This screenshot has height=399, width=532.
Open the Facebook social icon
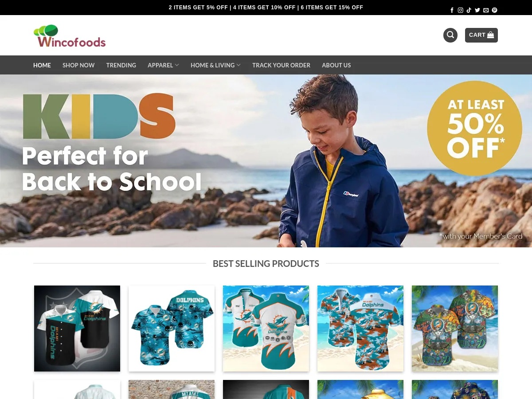(x=452, y=10)
